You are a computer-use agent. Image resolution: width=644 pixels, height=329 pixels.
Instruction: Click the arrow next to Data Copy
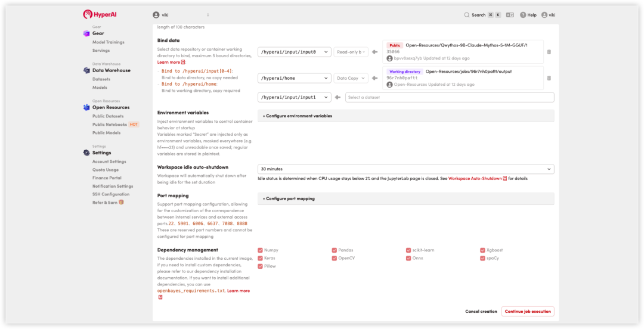point(374,78)
